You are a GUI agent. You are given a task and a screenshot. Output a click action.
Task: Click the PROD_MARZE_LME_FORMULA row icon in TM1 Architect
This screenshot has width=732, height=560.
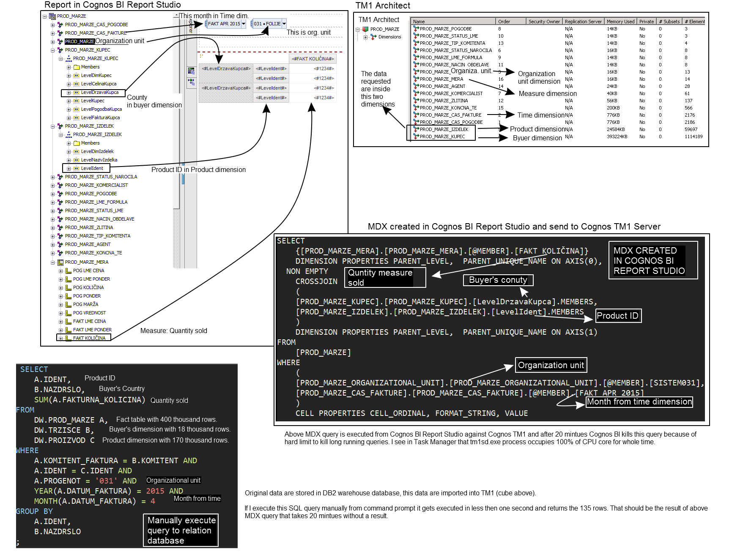[416, 57]
